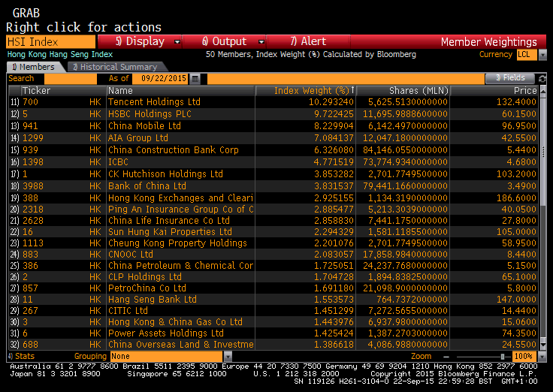
Task: Click the HSI Index input field
Action: tap(50, 42)
